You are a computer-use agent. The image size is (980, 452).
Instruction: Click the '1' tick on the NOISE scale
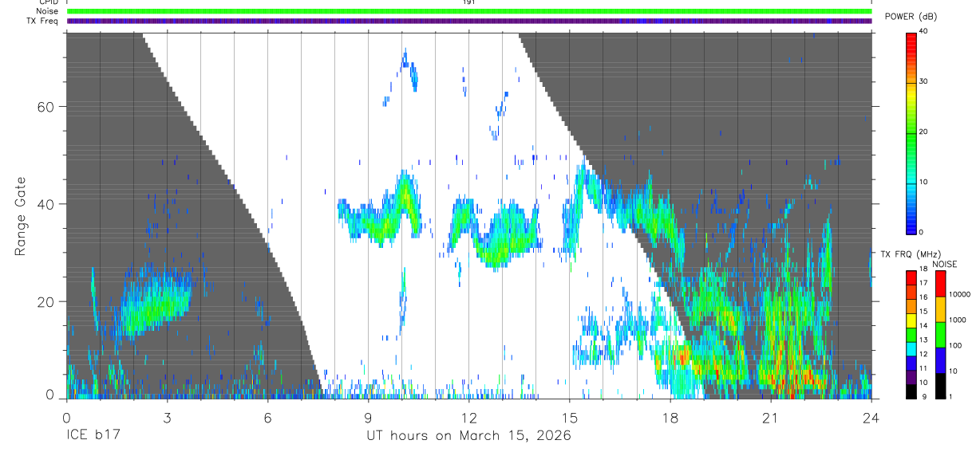tap(952, 396)
